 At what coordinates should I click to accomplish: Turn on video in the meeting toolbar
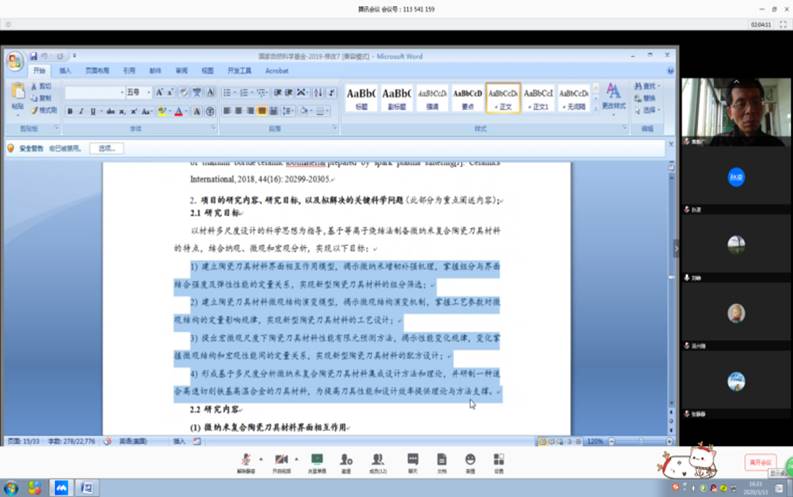(x=281, y=460)
